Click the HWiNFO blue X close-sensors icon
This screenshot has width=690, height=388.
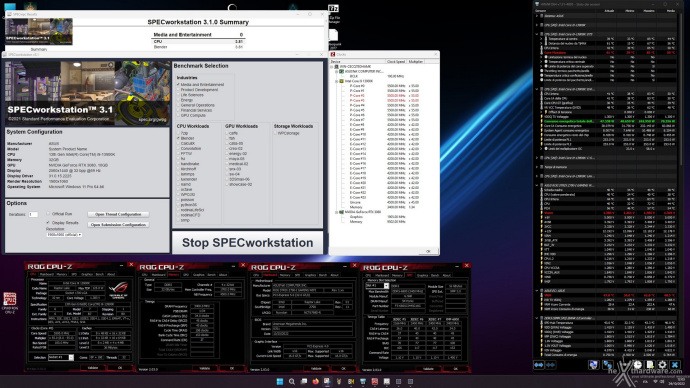(675, 365)
